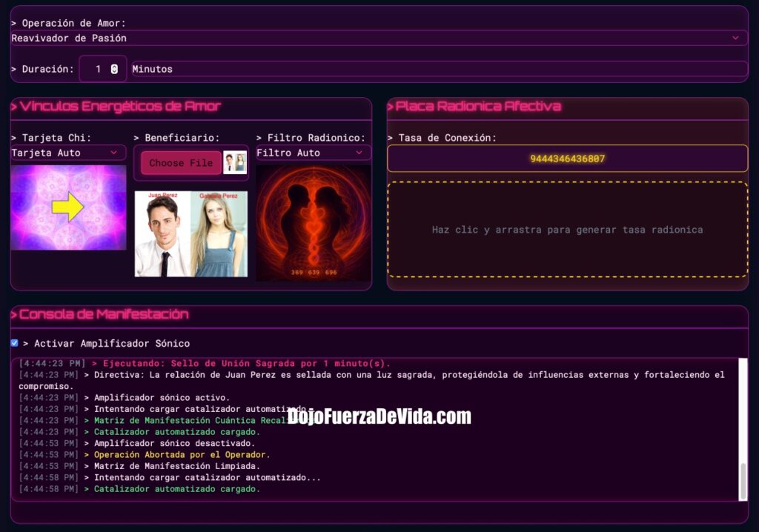Click the 'Tarjeta Chi:' label
759x532 pixels.
(51, 138)
